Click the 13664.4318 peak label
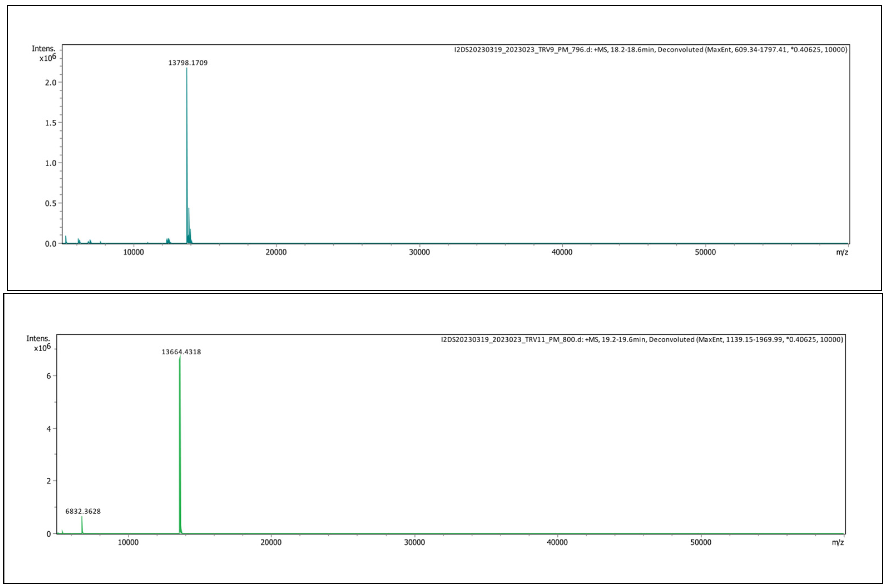Viewport: 886px width, 588px height. (181, 352)
